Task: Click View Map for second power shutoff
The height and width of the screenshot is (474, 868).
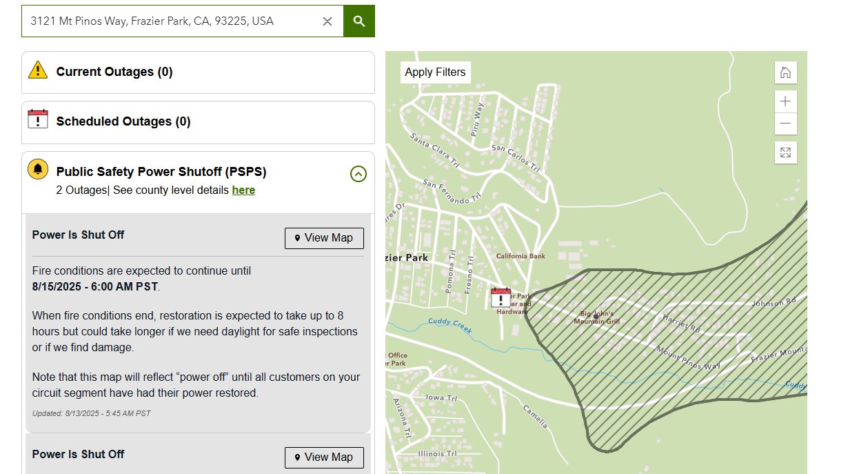Action: pos(324,457)
